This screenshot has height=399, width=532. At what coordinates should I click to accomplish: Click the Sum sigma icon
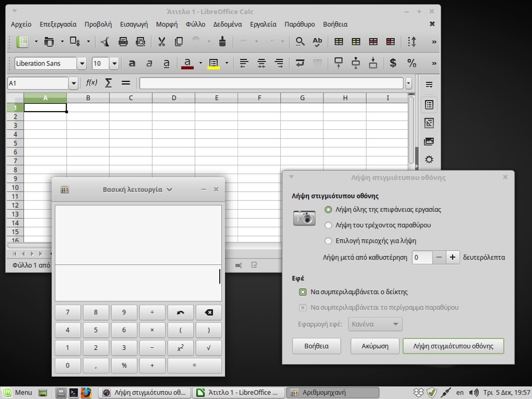108,83
